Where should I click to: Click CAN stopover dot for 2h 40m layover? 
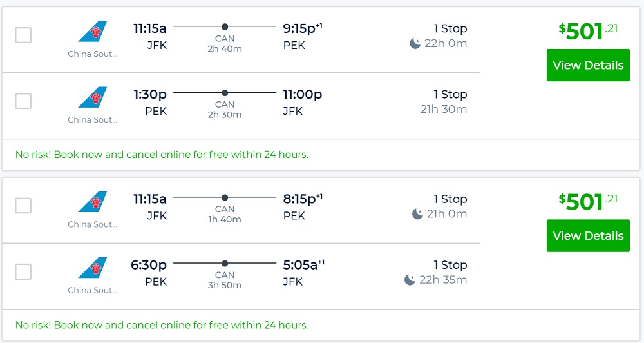225,26
